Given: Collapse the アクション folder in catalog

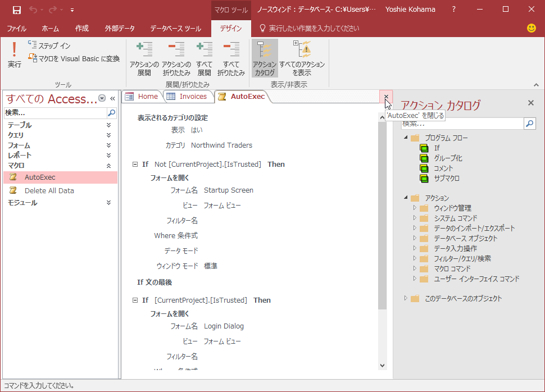Looking at the screenshot, I should pos(406,198).
